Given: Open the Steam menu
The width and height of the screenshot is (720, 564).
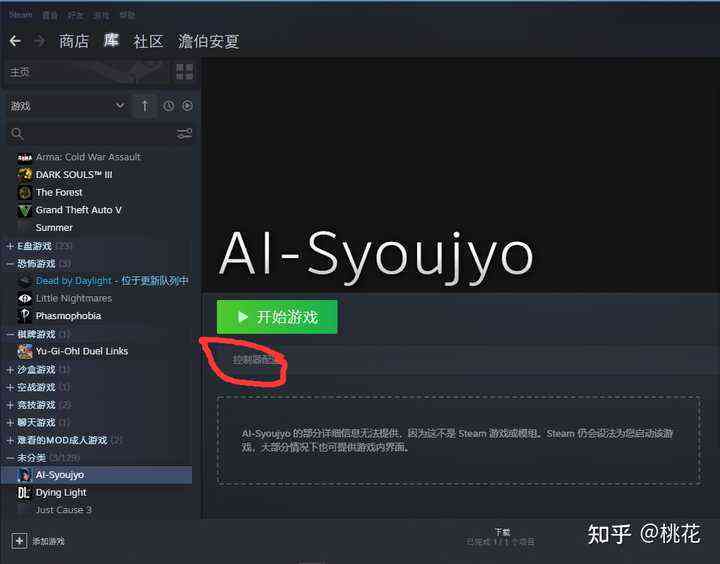Looking at the screenshot, I should (x=21, y=15).
